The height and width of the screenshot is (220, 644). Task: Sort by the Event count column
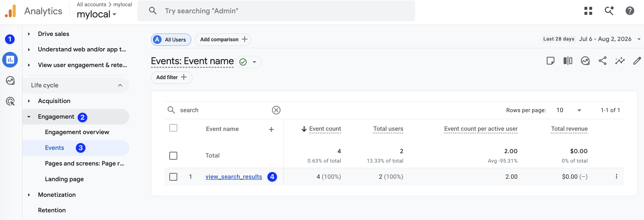(x=325, y=129)
